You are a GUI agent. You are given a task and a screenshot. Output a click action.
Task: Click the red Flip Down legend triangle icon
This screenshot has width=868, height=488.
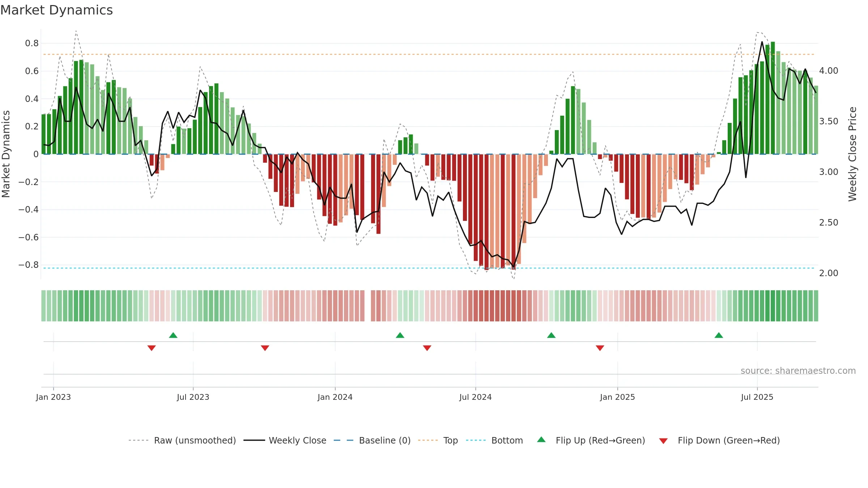[x=663, y=441]
